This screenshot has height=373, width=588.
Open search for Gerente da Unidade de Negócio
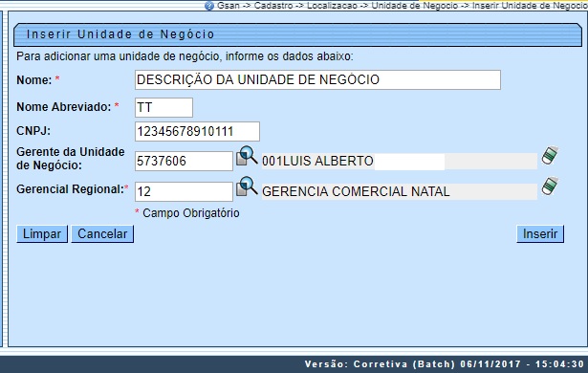tap(247, 156)
